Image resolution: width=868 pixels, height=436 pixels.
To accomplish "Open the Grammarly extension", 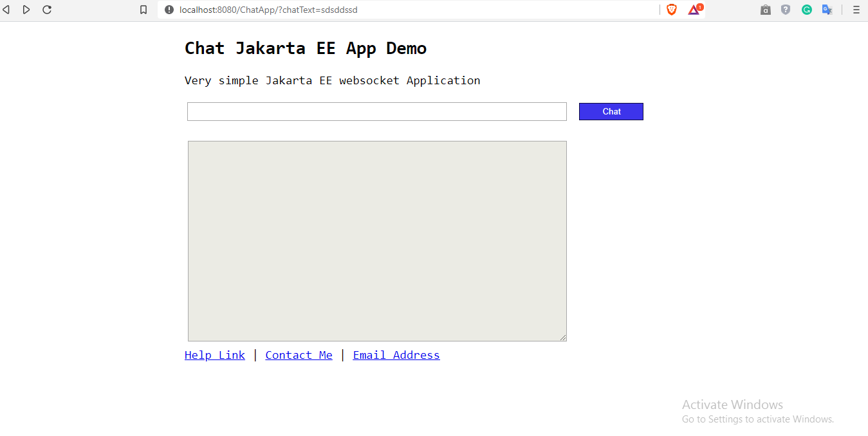I will [806, 10].
